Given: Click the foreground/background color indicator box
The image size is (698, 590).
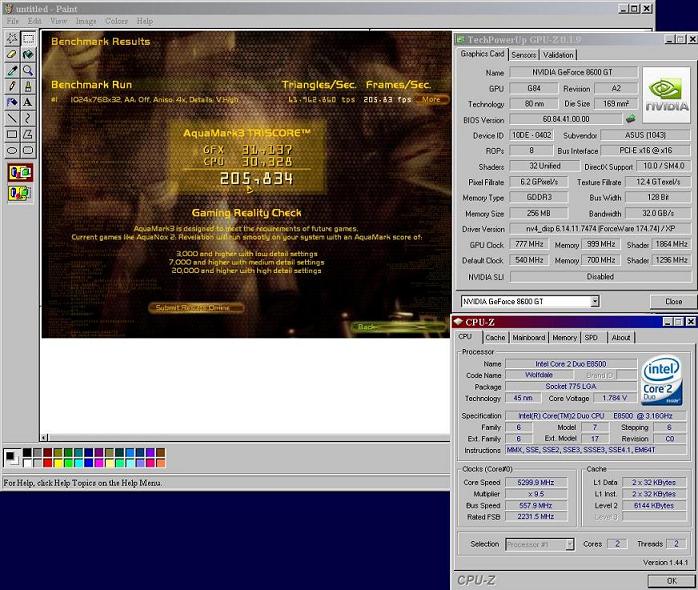Looking at the screenshot, I should point(12,458).
